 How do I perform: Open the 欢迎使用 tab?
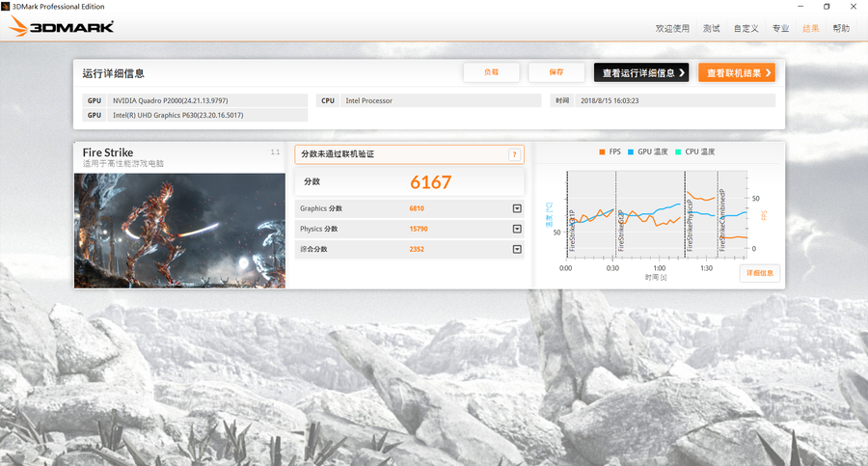click(x=672, y=28)
